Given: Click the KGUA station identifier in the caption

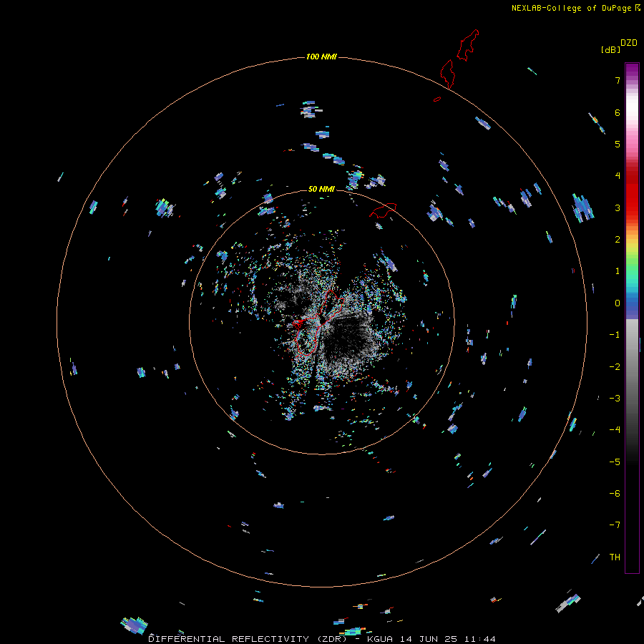Looking at the screenshot, I should pos(380,639).
